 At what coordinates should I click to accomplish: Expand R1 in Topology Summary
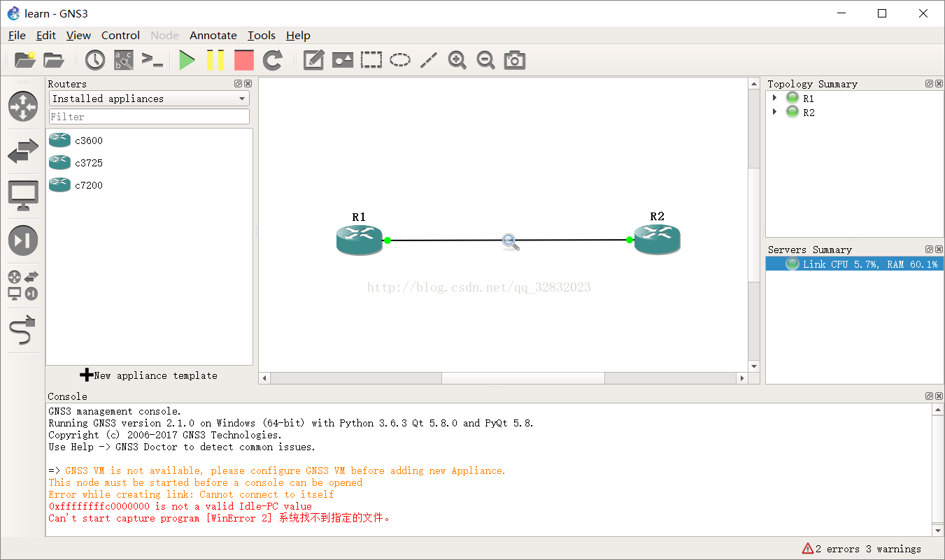pyautogui.click(x=775, y=98)
